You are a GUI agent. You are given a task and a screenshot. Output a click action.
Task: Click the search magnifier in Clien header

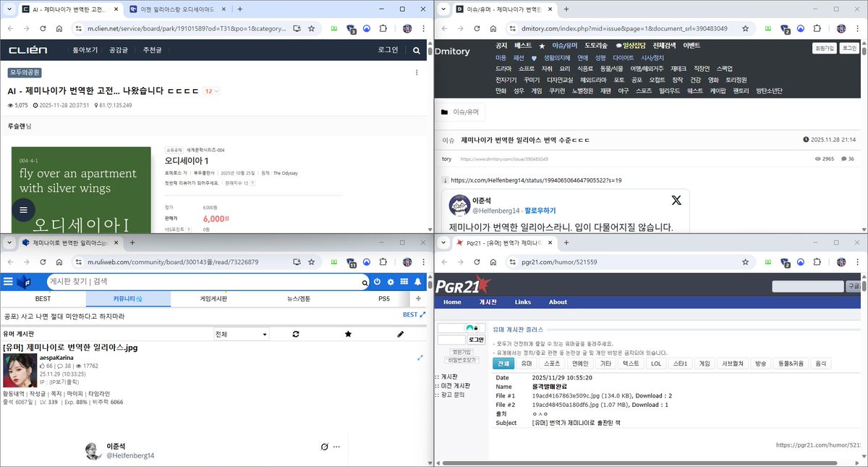pyautogui.click(x=416, y=50)
